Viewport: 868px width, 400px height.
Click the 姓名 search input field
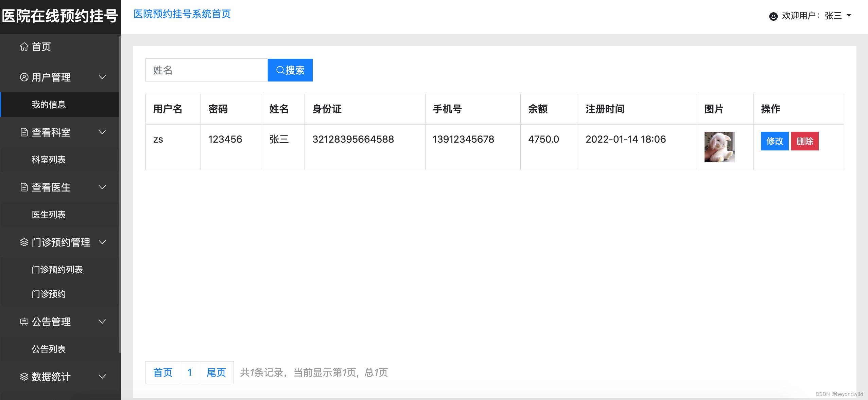[206, 70]
